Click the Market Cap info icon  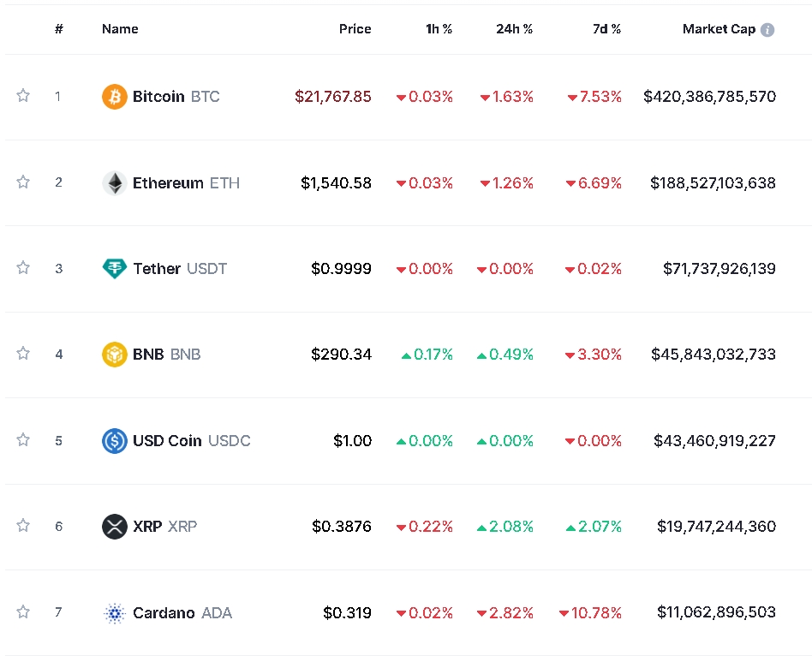click(x=767, y=30)
